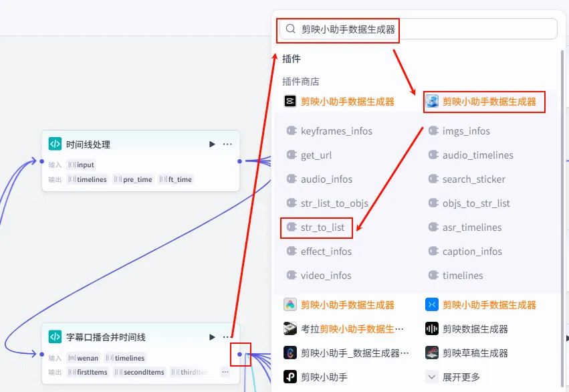
Task: Expand more results with 展开更多
Action: (453, 377)
